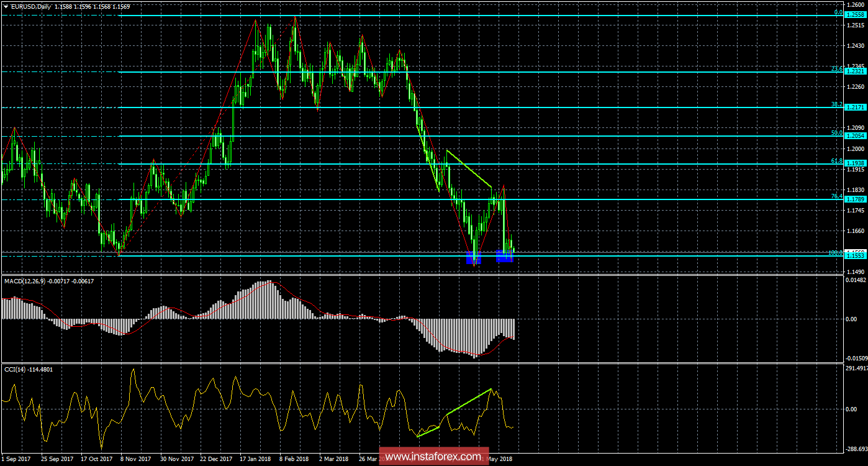Click the '22 Dec 2017' date label
868x466 pixels.
(x=217, y=459)
